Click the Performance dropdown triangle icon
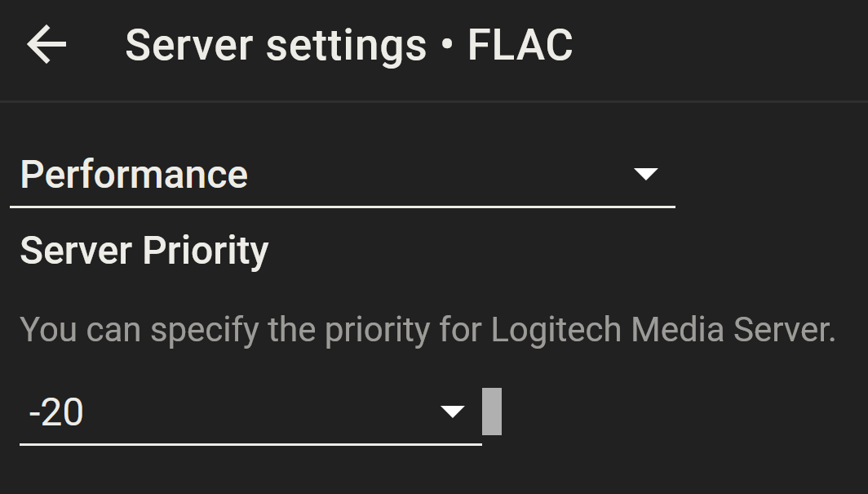The height and width of the screenshot is (494, 868). 646,174
